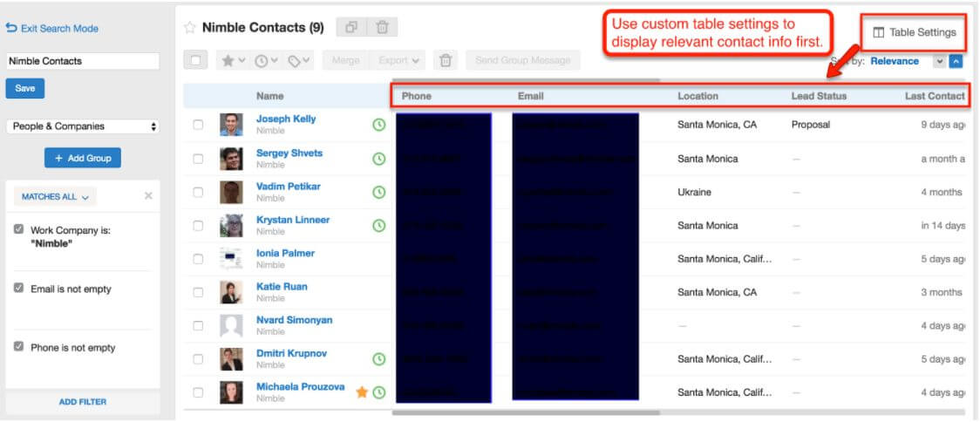Viewport: 980px width, 422px height.
Task: Click the toolbar trash icon after Export
Action: pyautogui.click(x=446, y=60)
